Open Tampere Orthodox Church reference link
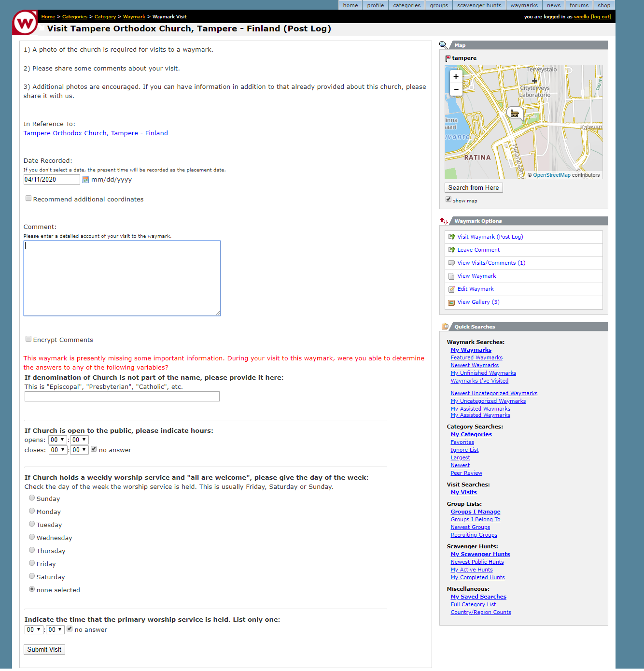The height and width of the screenshot is (671, 644). point(96,133)
